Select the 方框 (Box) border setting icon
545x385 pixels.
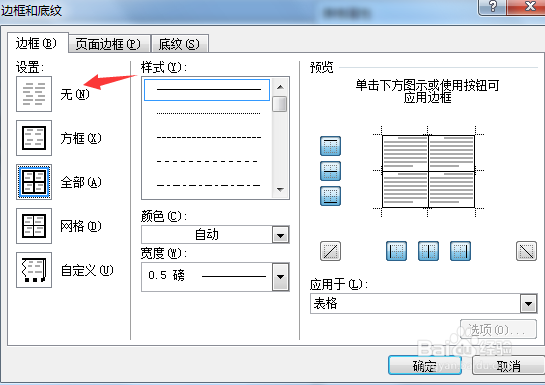pyautogui.click(x=34, y=138)
